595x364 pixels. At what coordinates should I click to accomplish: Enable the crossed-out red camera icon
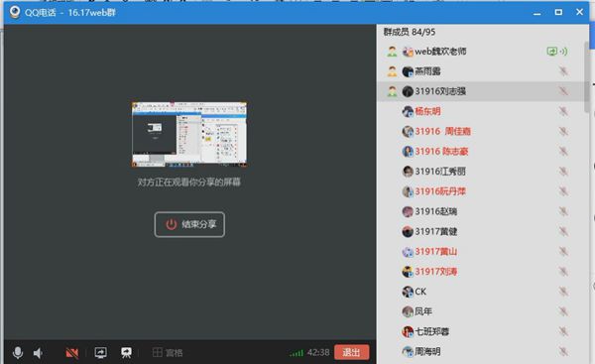71,353
